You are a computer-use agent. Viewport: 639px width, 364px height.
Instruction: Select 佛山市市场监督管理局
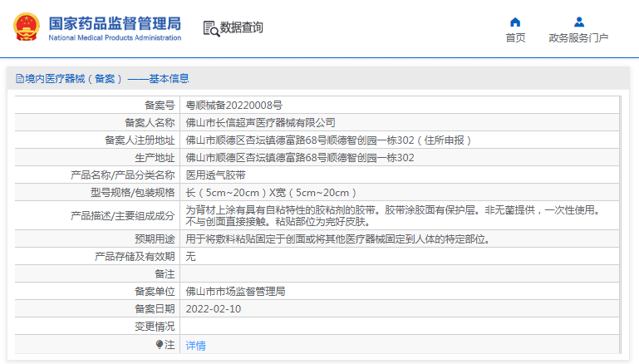pyautogui.click(x=235, y=292)
